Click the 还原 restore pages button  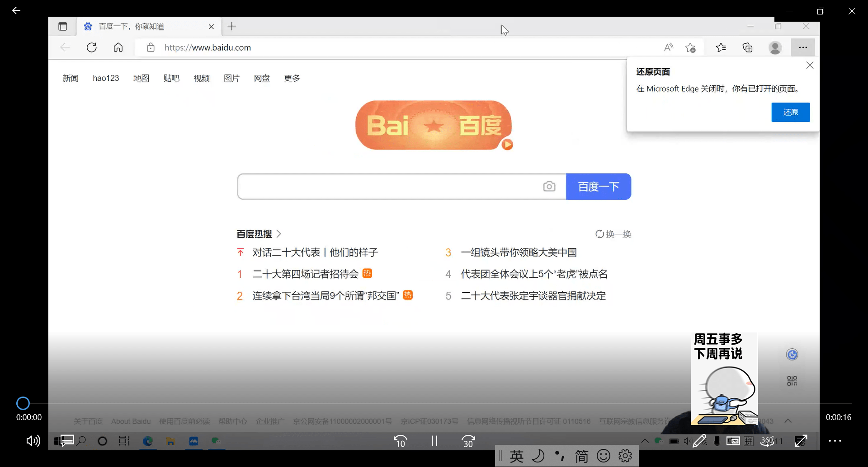(791, 112)
